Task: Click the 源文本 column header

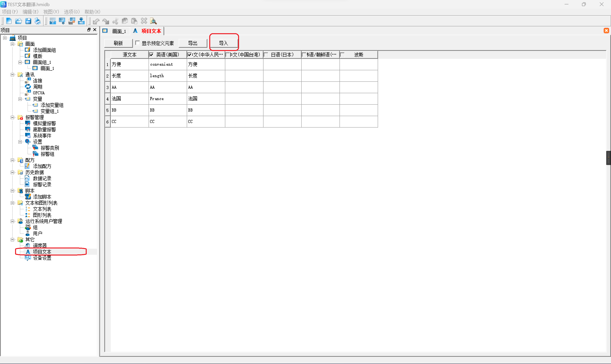Action: [x=129, y=54]
